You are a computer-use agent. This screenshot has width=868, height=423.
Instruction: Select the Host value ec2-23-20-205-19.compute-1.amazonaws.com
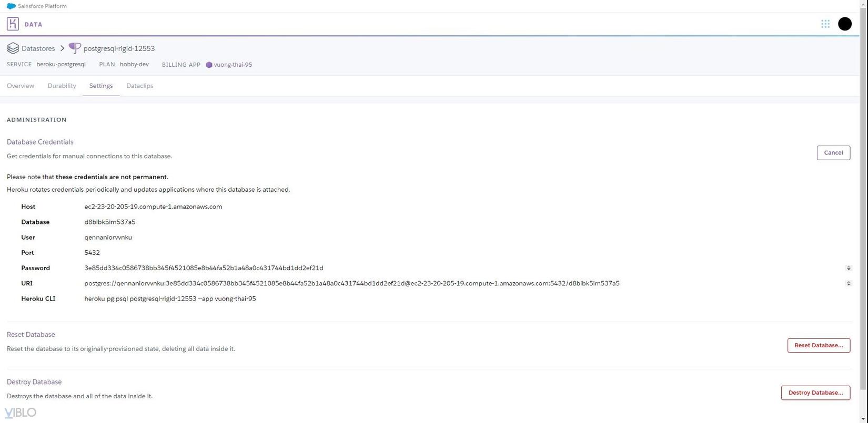click(x=153, y=207)
